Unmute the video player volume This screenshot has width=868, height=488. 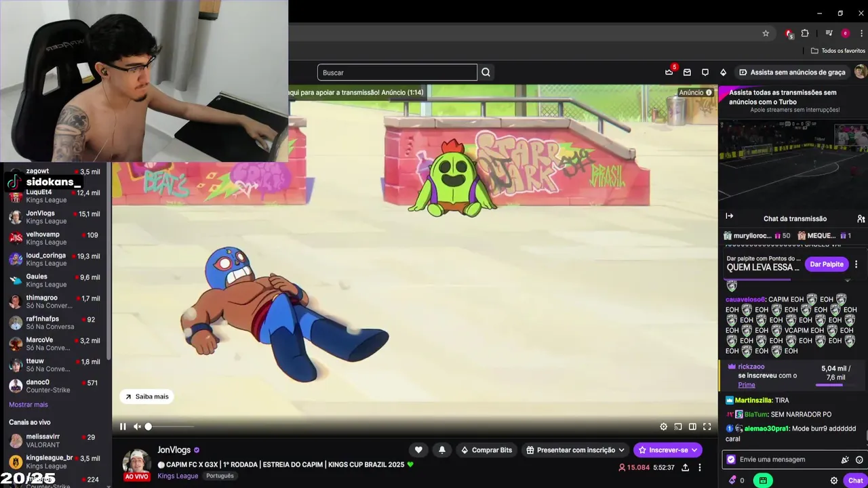137,426
